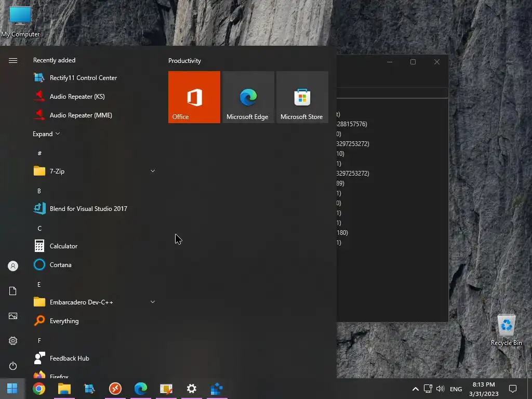Viewport: 532px width, 399px height.
Task: Launch the Microsoft Edge tile
Action: pos(248,97)
